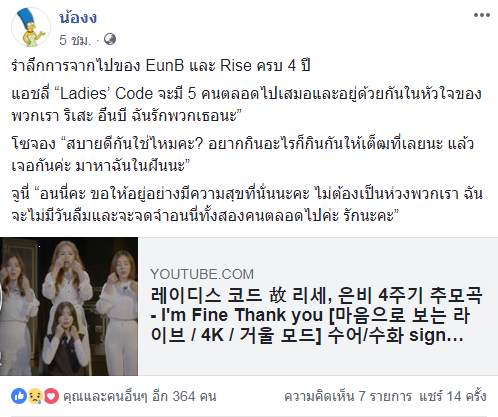Click the 5 ชม. and globe post info row

coord(88,40)
